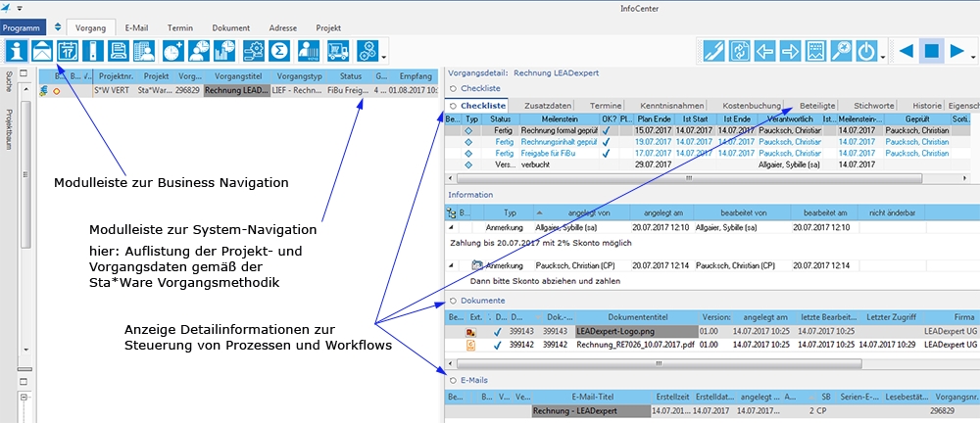Switch to the E-Mail ribbon tab
The width and height of the screenshot is (980, 423).
(136, 27)
